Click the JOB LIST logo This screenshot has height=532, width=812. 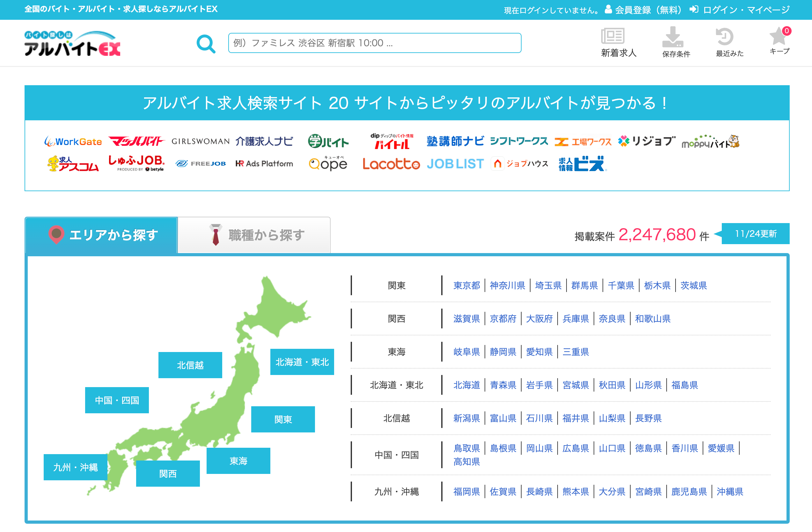coord(455,164)
